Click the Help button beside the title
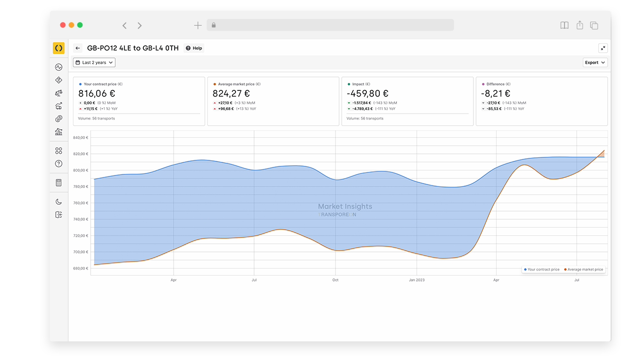The width and height of the screenshot is (644, 362). pos(194,48)
